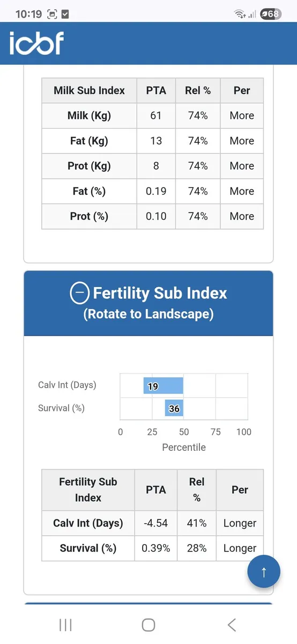Tap the Wi-Fi status icon
The height and width of the screenshot is (644, 297).
click(240, 14)
